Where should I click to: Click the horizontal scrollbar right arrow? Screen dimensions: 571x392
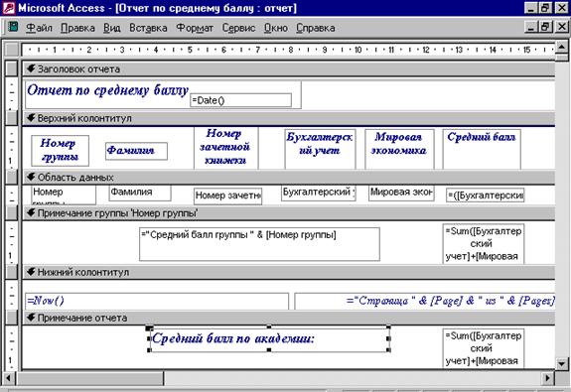[547, 378]
